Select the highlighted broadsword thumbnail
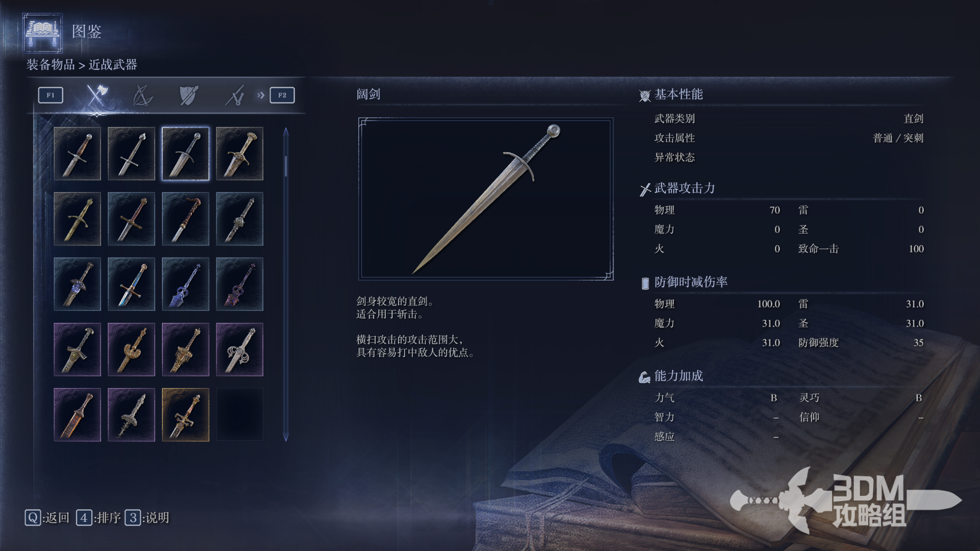Viewport: 980px width, 551px height. [185, 154]
